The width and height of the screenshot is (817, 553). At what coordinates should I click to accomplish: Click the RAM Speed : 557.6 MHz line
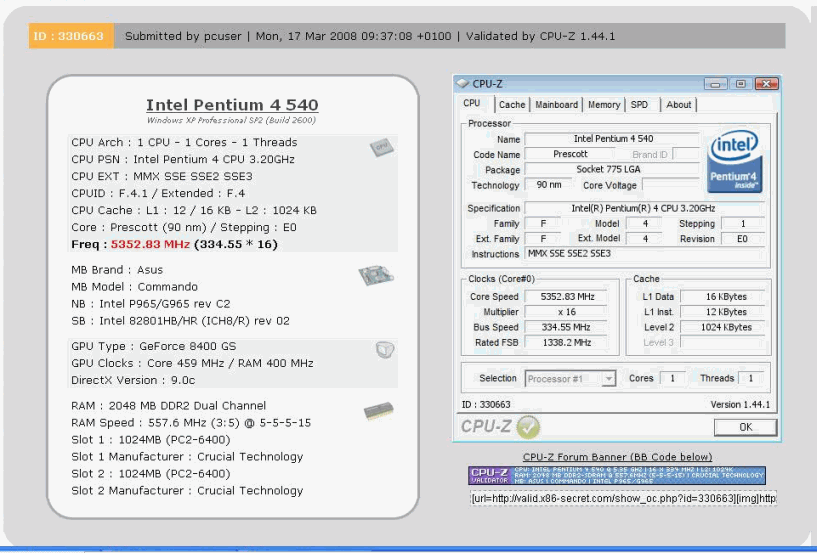(191, 423)
